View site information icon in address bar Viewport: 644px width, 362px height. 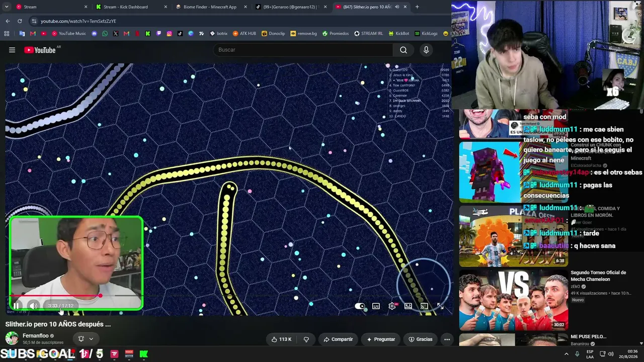34,21
